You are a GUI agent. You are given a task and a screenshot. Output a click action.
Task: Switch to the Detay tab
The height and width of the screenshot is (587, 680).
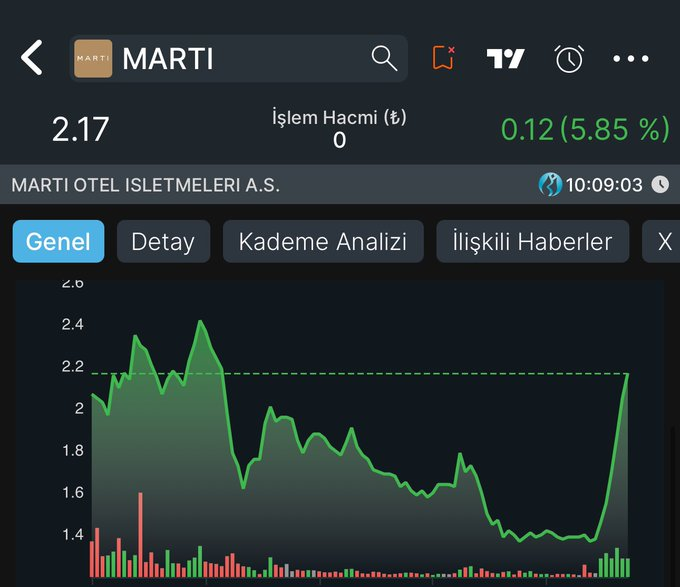coord(163,241)
